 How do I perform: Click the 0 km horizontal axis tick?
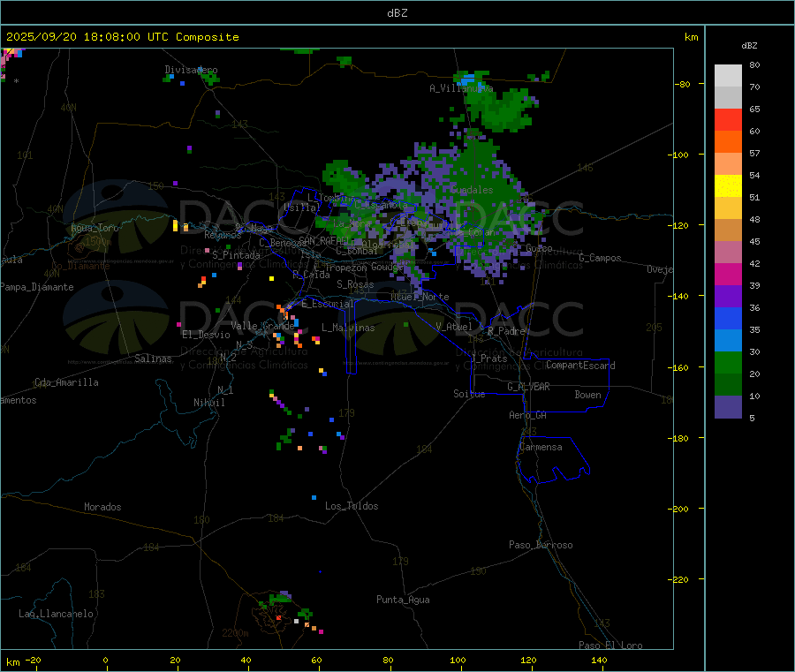[105, 661]
